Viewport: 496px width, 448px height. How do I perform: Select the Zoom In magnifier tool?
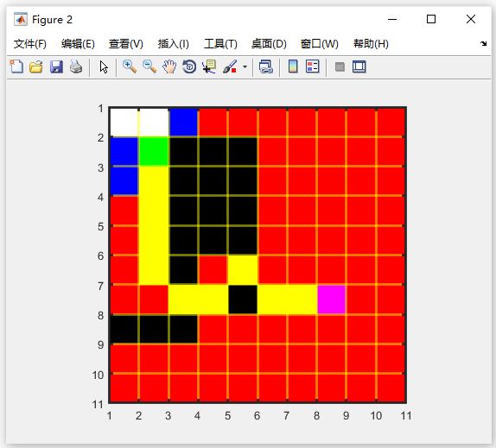coord(130,66)
